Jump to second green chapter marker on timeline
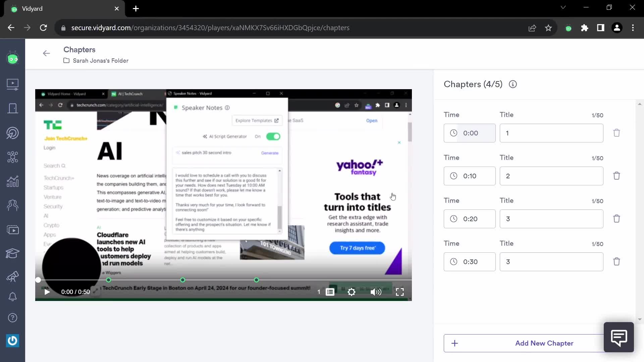The image size is (644, 362). coord(182,280)
